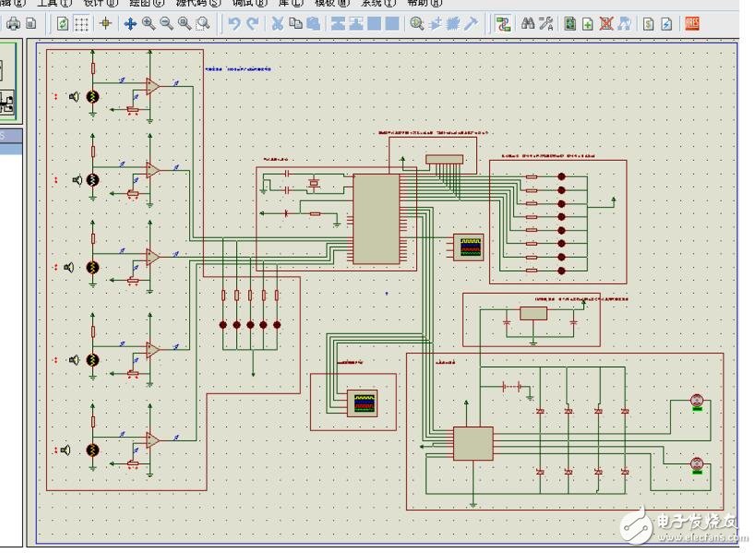Select the blue pan/center view tool
This screenshot has height=553, width=756.
coord(130,24)
